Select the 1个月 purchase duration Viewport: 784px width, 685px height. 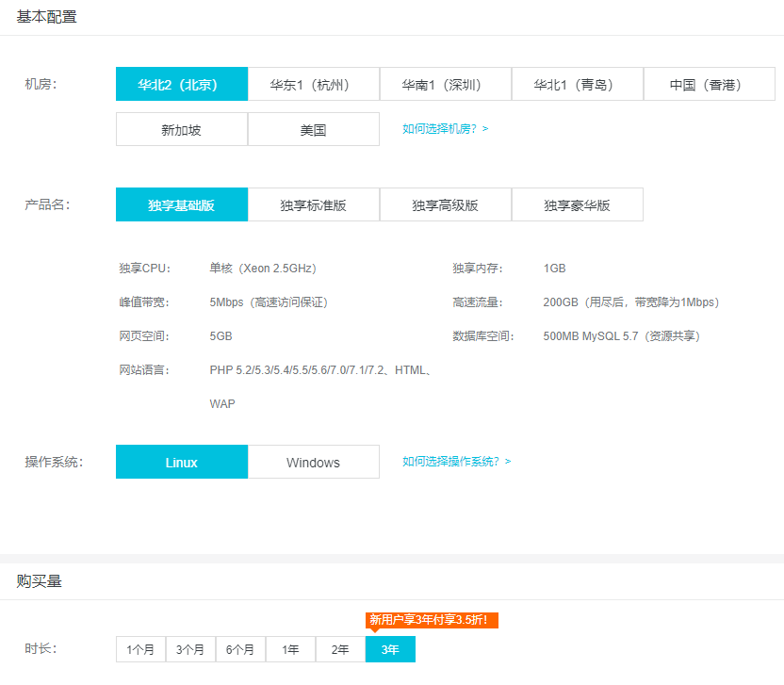click(x=139, y=649)
